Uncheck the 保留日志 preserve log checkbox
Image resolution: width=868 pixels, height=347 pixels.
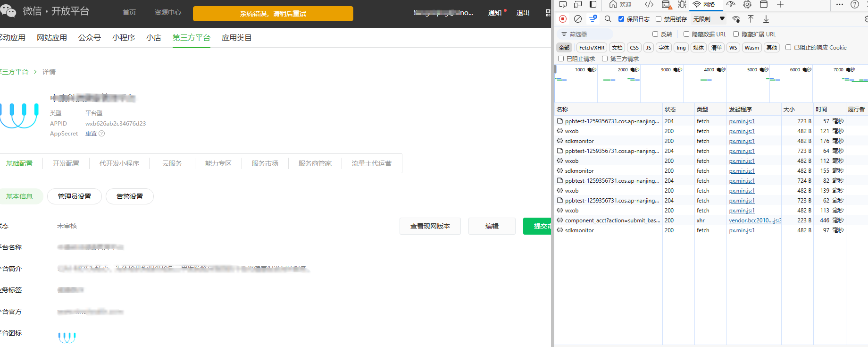click(621, 19)
